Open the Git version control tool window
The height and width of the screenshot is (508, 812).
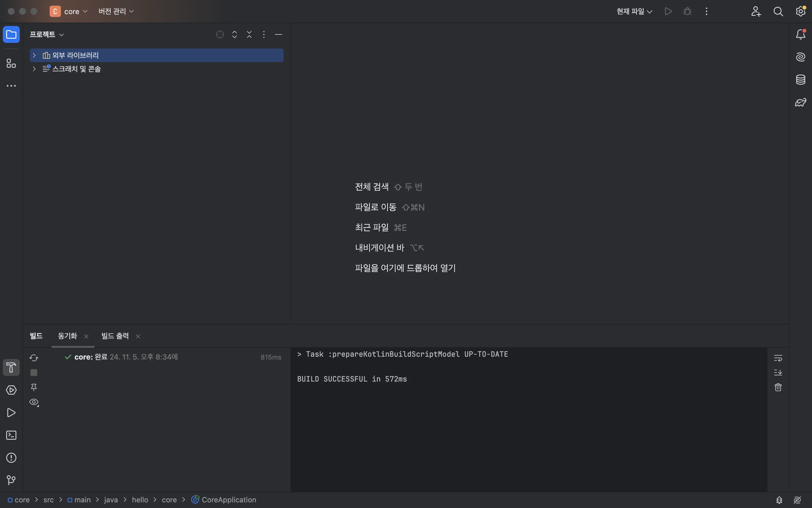pos(11,480)
